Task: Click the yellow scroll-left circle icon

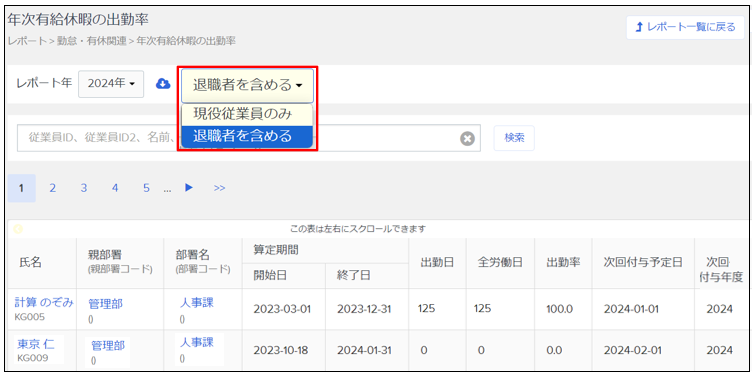Action: pos(18,229)
